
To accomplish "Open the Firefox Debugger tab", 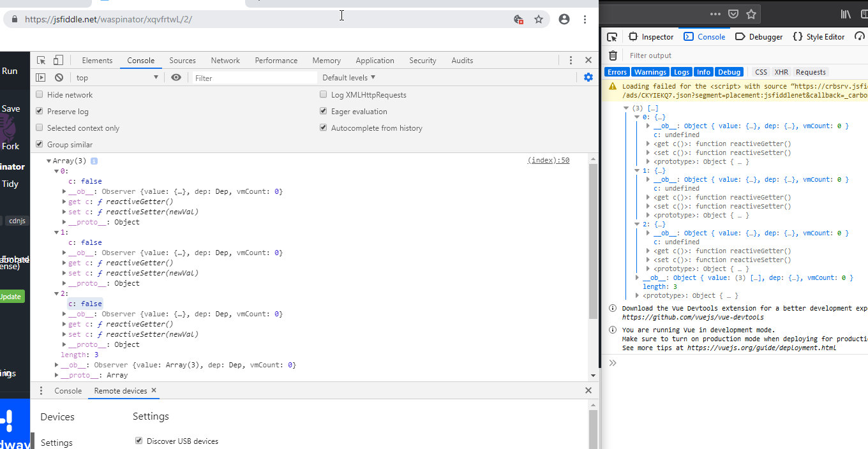I will [x=758, y=37].
